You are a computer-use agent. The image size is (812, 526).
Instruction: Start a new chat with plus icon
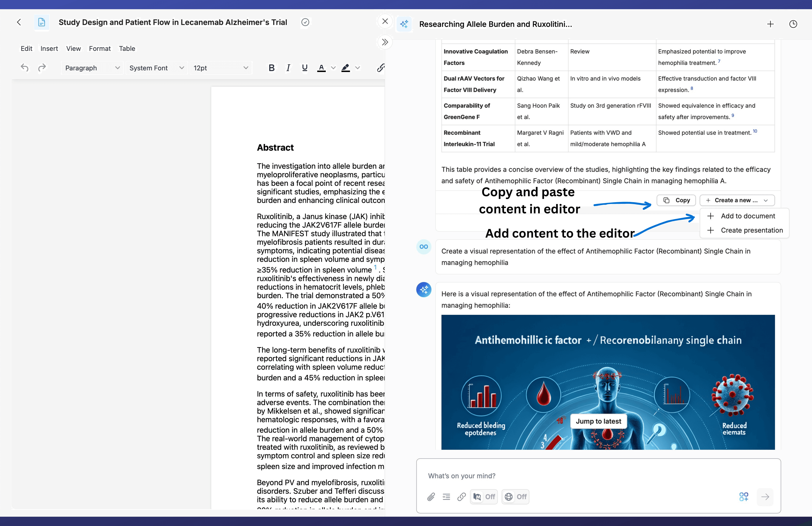click(x=770, y=24)
